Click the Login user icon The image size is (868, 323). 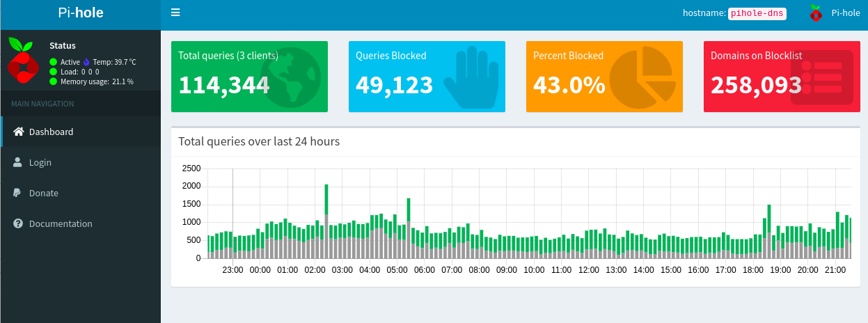click(17, 162)
